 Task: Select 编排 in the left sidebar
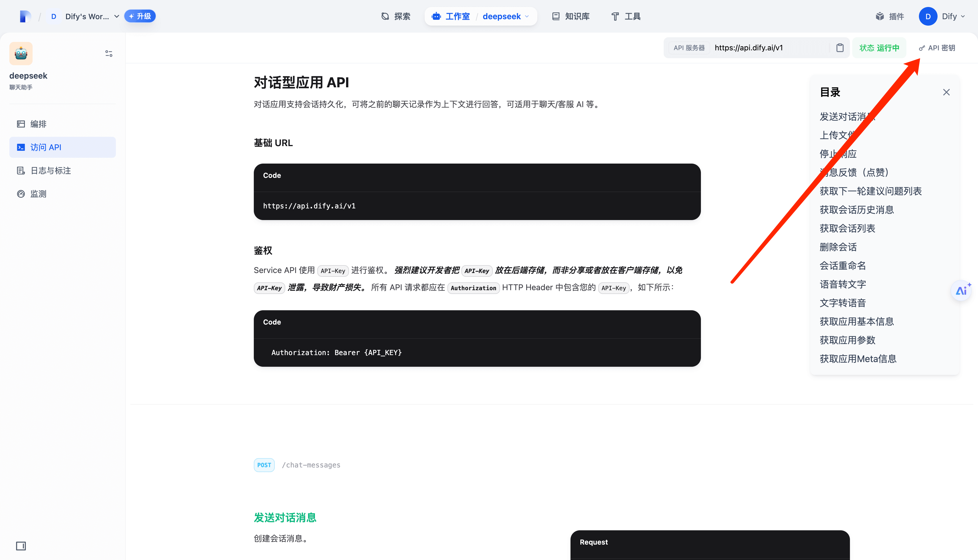click(x=38, y=124)
